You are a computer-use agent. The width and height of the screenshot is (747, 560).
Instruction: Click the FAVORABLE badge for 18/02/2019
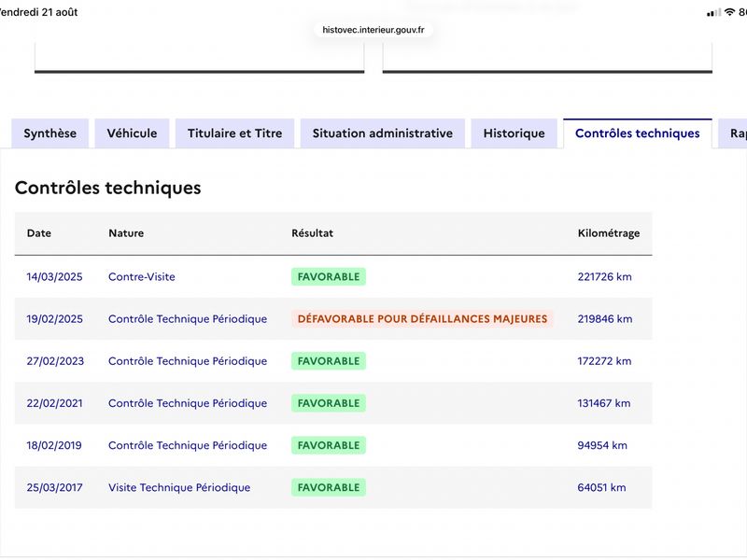click(329, 445)
